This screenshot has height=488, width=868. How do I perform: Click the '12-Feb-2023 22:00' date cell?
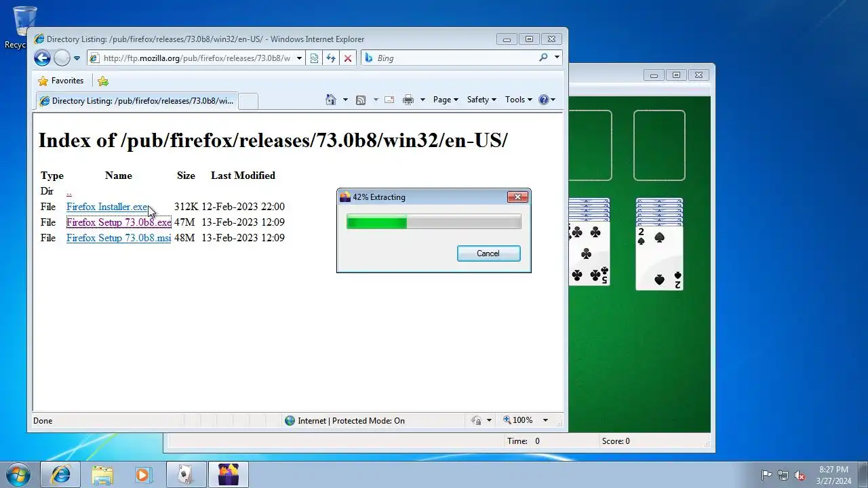[243, 207]
